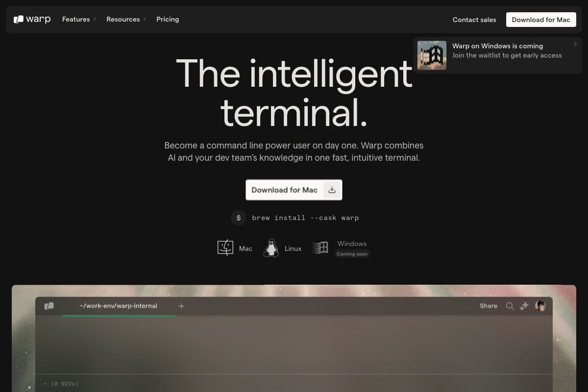Click the Linux platform label

[x=293, y=249]
